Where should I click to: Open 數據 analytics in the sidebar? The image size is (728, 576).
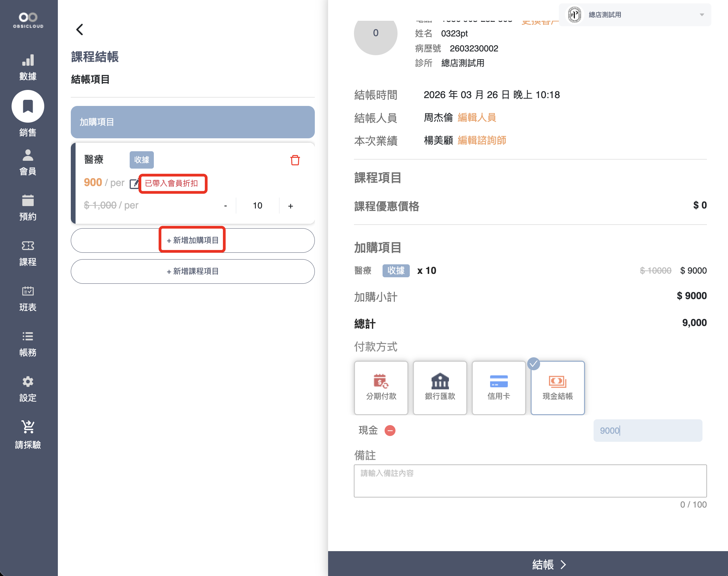[x=28, y=67]
